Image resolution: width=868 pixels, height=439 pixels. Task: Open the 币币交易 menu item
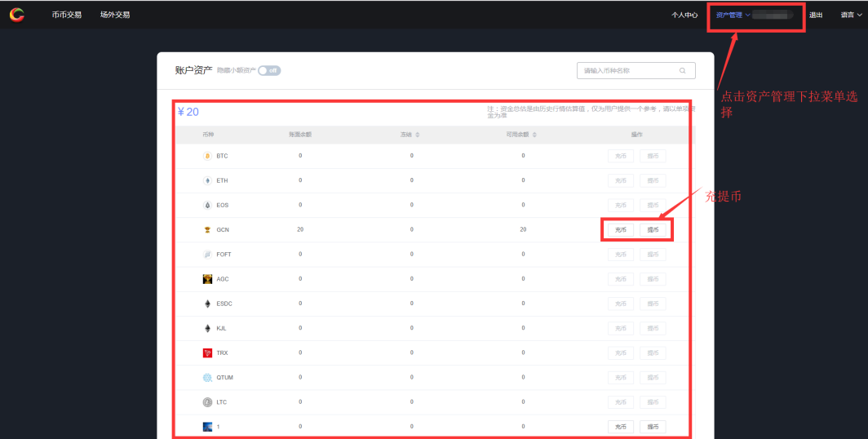(67, 15)
